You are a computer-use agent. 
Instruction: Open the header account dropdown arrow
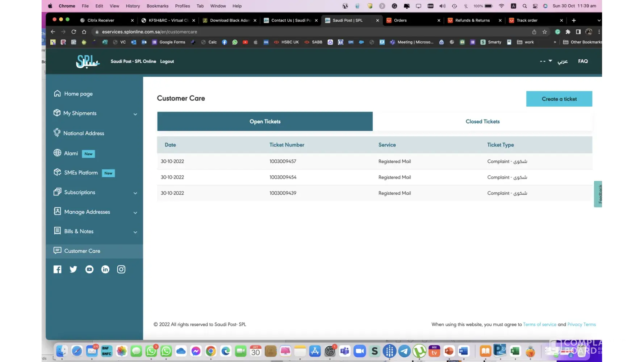pos(550,61)
